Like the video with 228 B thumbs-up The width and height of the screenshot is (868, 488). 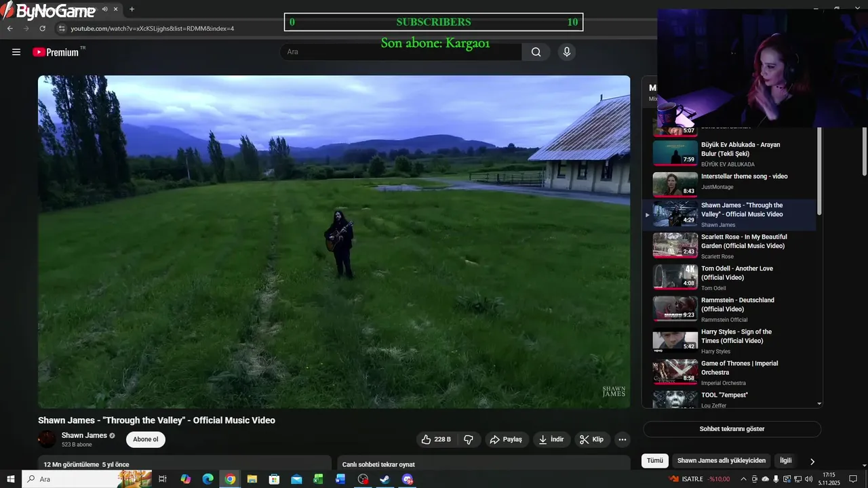[435, 439]
